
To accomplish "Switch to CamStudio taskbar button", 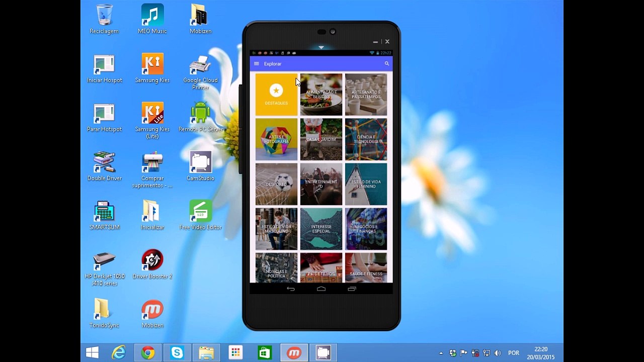I will 323,352.
